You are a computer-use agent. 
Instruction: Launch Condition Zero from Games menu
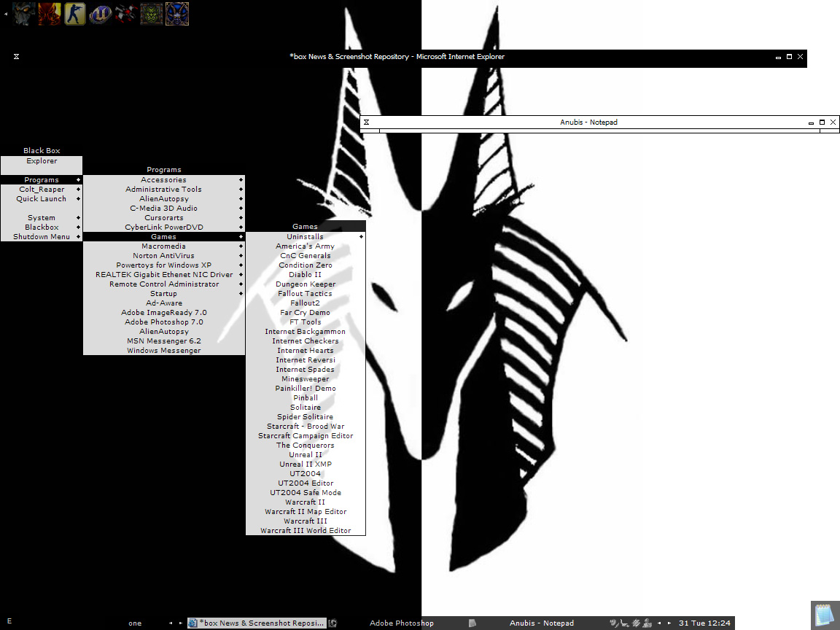point(306,265)
